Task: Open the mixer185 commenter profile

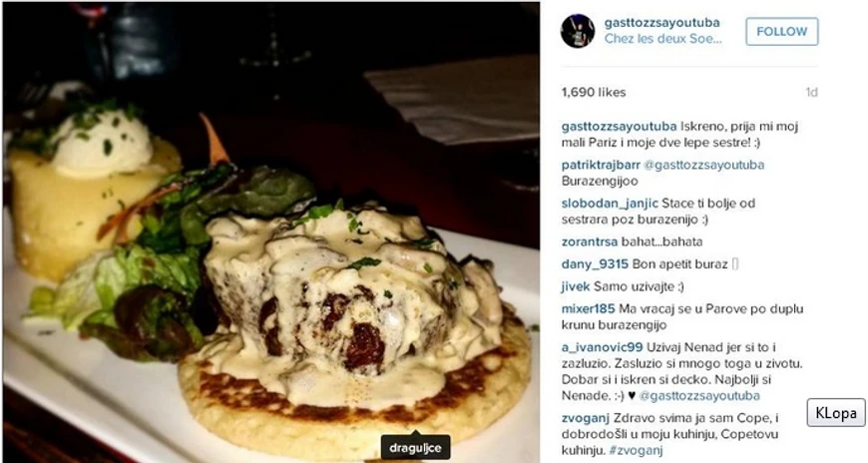Action: click(588, 309)
